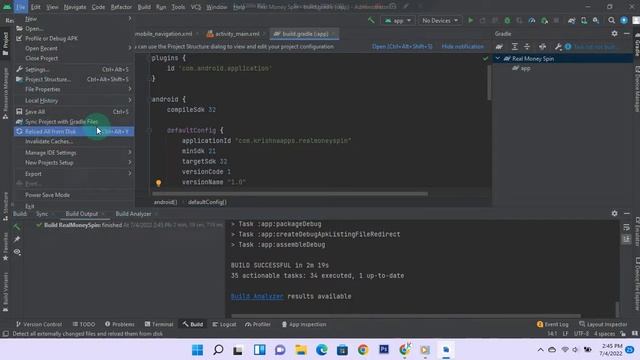640x360 pixels.
Task: Open Gradle build settings wrench icon
Action: [558, 47]
